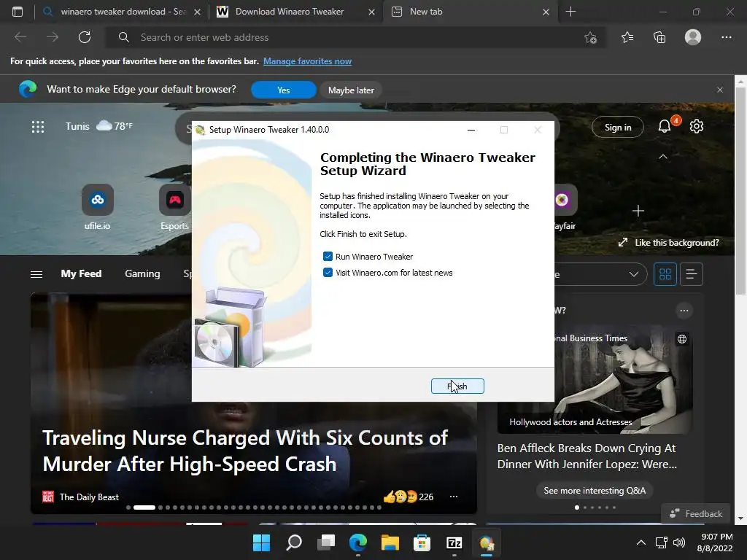Viewport: 747px width, 560px height.
Task: Click See more interesting Q&A
Action: pos(595,491)
